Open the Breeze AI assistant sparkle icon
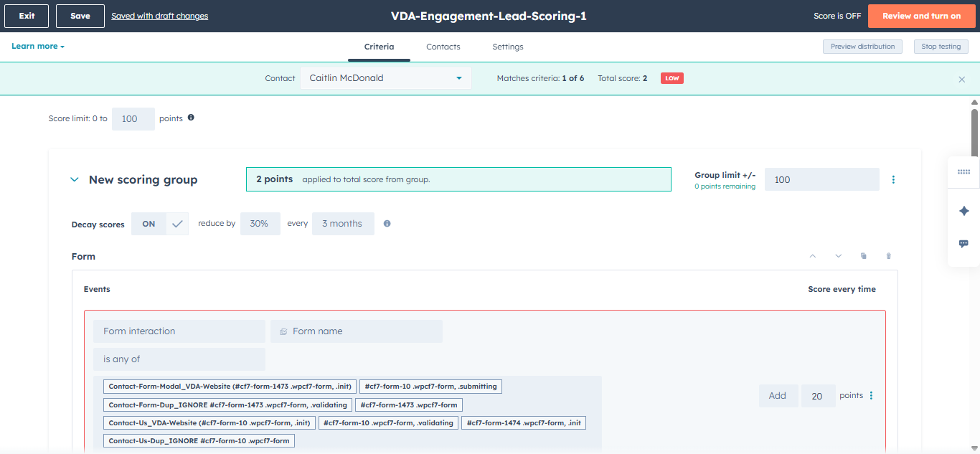This screenshot has width=980, height=454. click(x=963, y=211)
